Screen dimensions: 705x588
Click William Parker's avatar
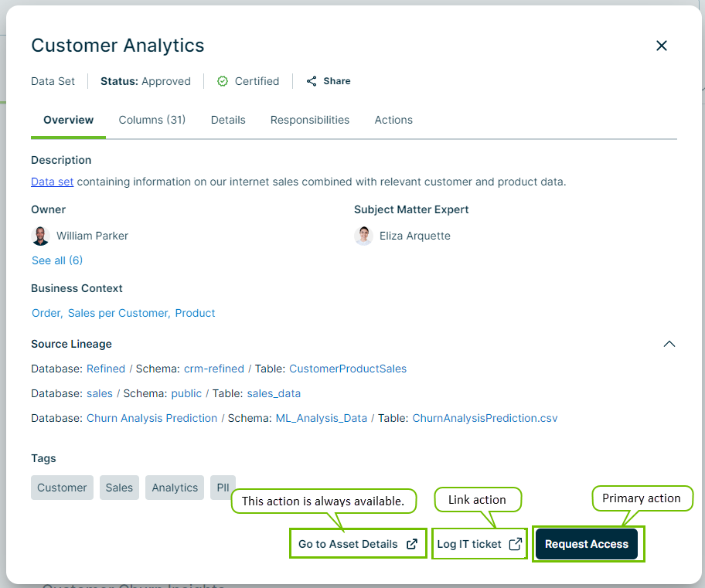point(40,236)
